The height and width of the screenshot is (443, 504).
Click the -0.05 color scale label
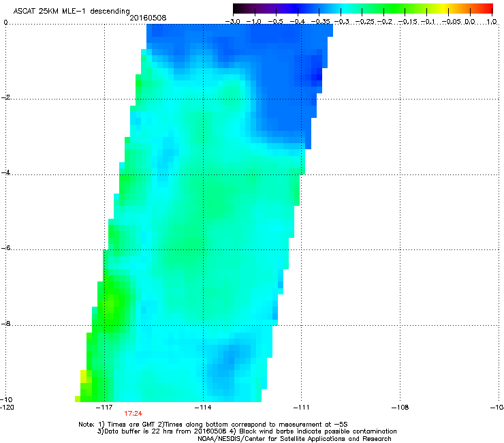click(x=452, y=22)
